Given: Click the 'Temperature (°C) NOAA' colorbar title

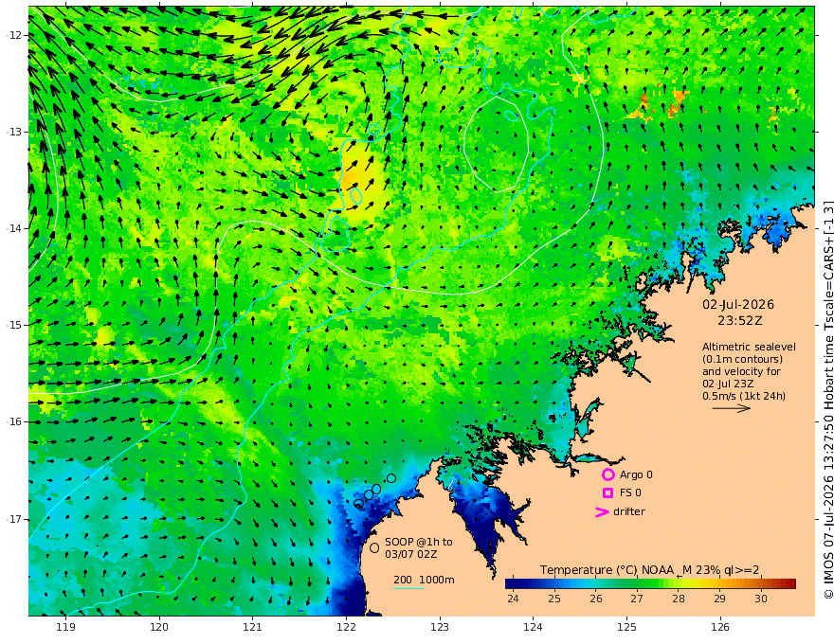Looking at the screenshot, I should pyautogui.click(x=608, y=570).
